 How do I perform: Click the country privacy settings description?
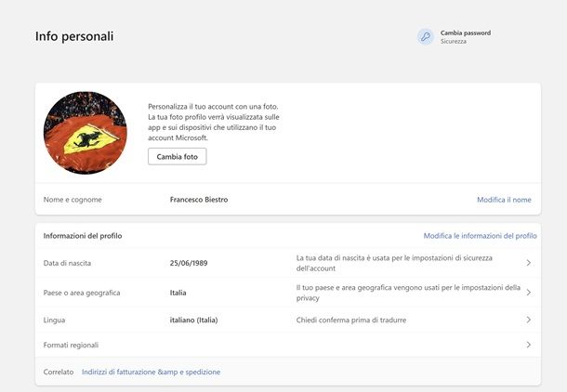click(407, 293)
